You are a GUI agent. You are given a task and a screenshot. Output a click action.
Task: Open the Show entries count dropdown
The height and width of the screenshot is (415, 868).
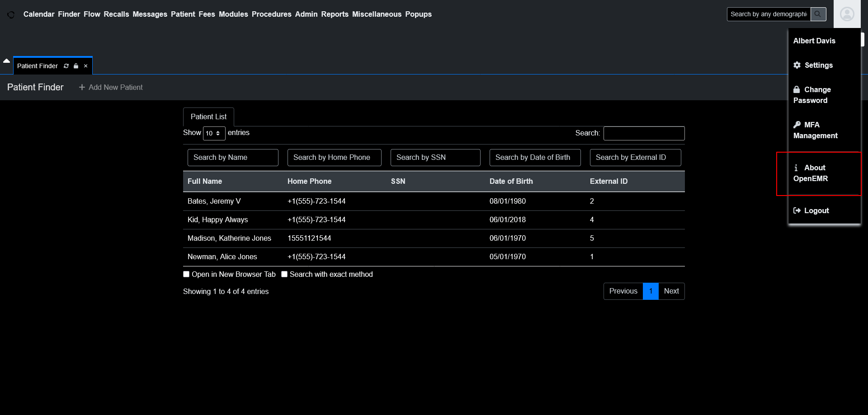click(x=214, y=133)
